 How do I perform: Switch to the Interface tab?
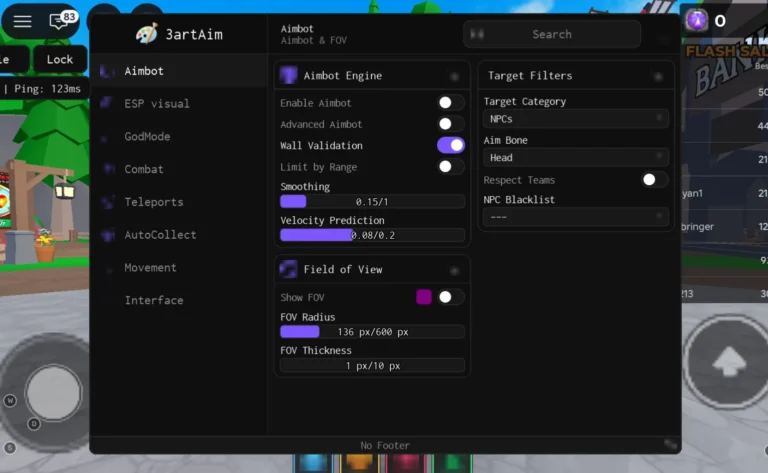179,300
